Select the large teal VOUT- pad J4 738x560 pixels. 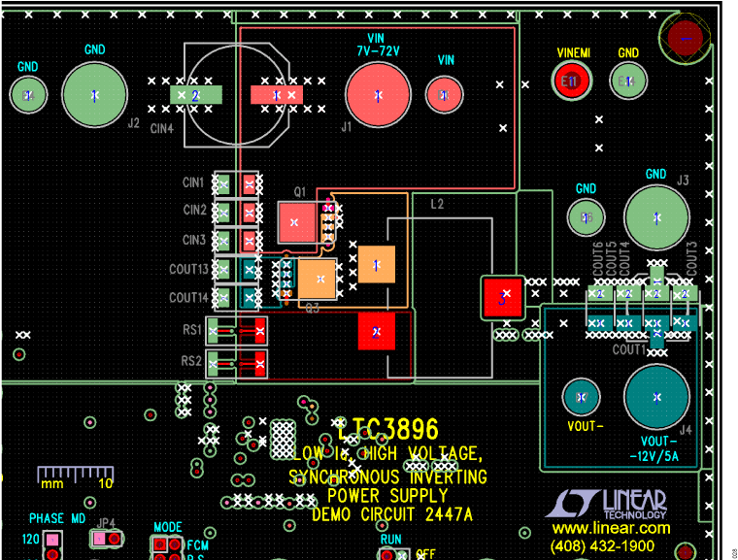pos(656,397)
